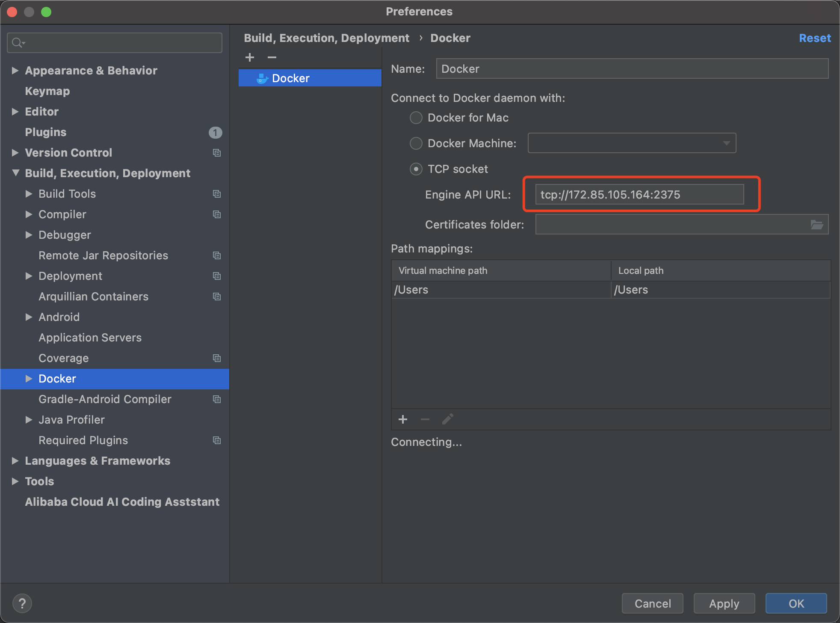Add a new Docker configuration with plus icon
Screen dimensions: 840x623
[x=250, y=57]
